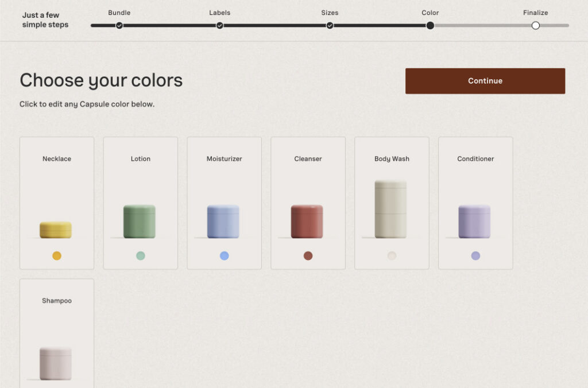Change the cream swatch under Body Wash
This screenshot has width=588, height=388.
392,256
